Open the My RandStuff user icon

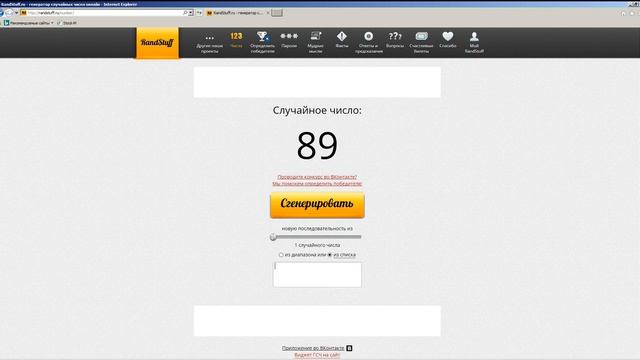pos(474,37)
